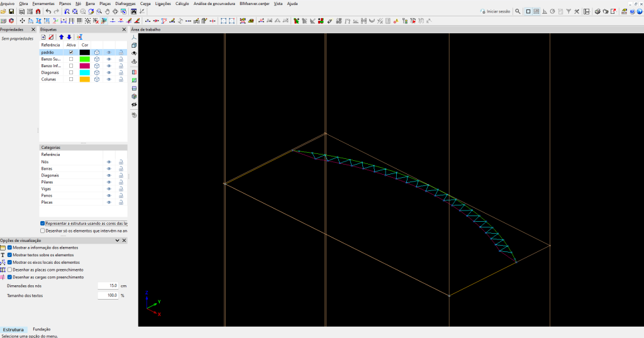Click the undo arrow icon

tap(48, 11)
